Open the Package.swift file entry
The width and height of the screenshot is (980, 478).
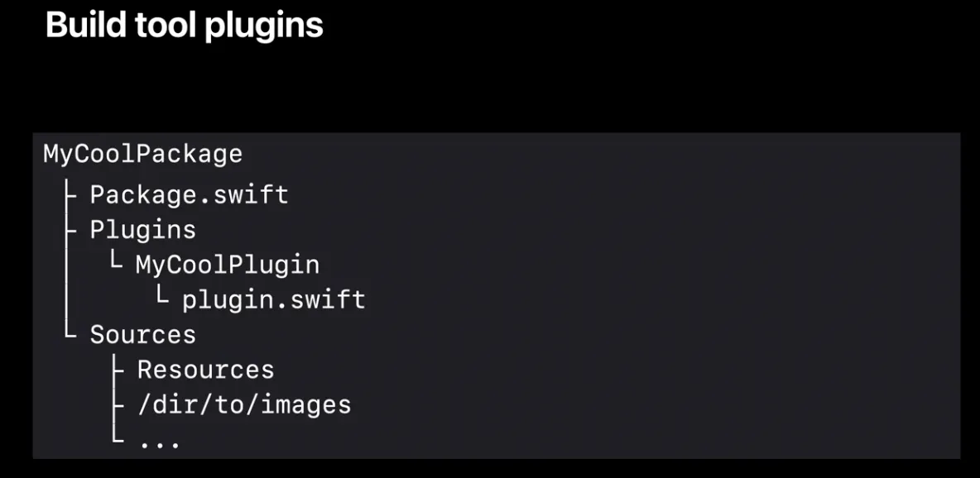[x=189, y=195]
